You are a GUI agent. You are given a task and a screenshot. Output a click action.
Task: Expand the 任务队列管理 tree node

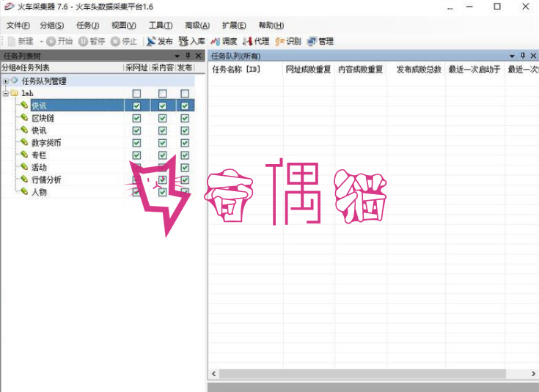6,81
